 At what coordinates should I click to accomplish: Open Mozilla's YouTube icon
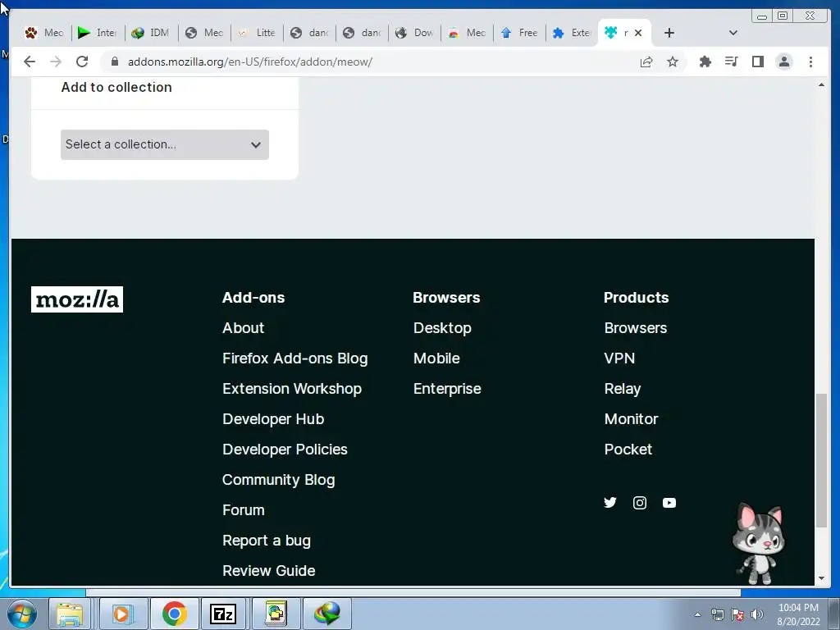[669, 503]
